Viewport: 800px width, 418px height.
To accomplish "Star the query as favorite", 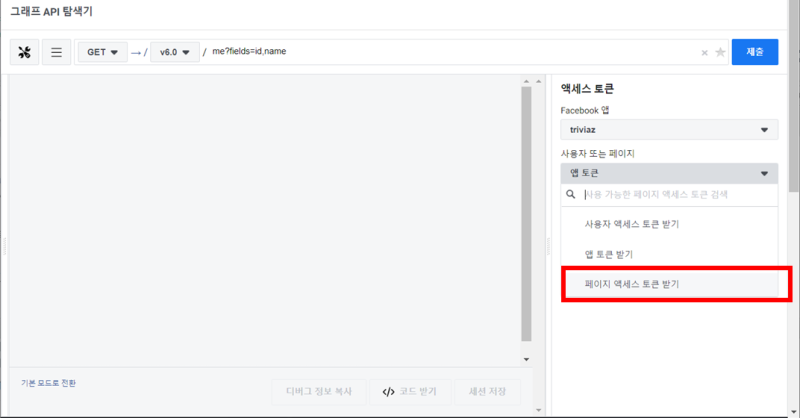I will (720, 52).
